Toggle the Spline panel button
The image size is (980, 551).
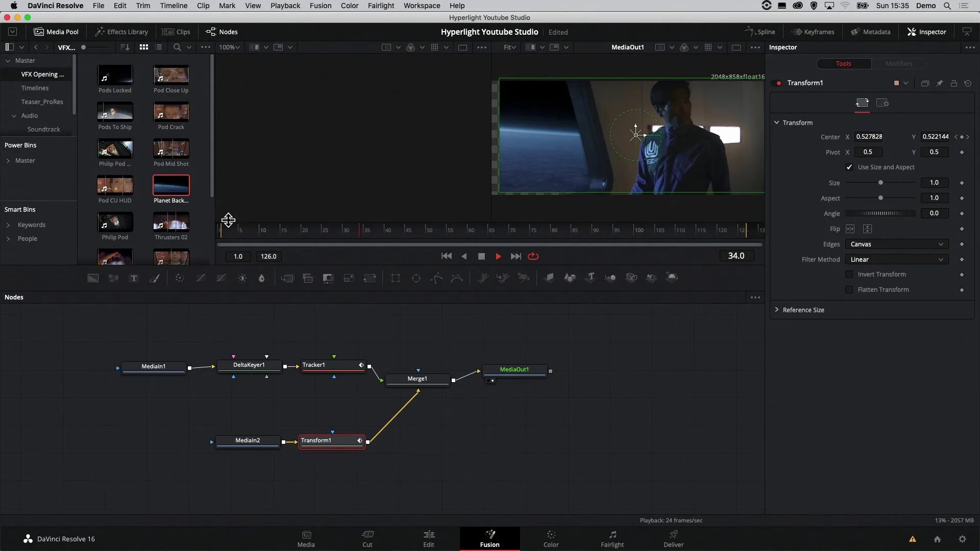pyautogui.click(x=760, y=32)
